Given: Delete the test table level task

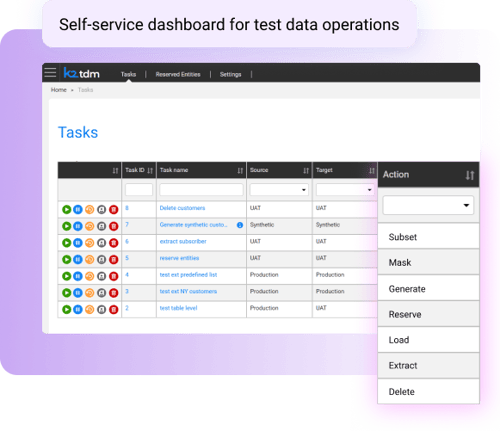Looking at the screenshot, I should (114, 309).
